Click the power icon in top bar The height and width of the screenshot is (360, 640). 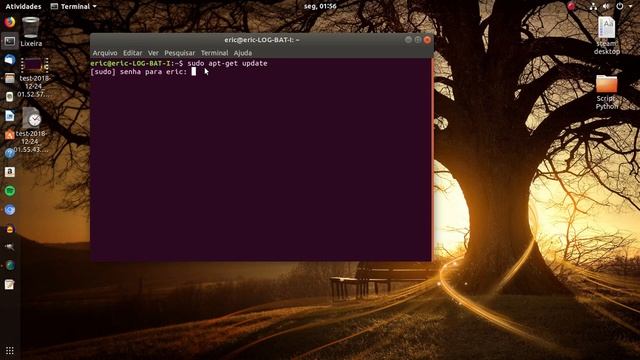(620, 6)
